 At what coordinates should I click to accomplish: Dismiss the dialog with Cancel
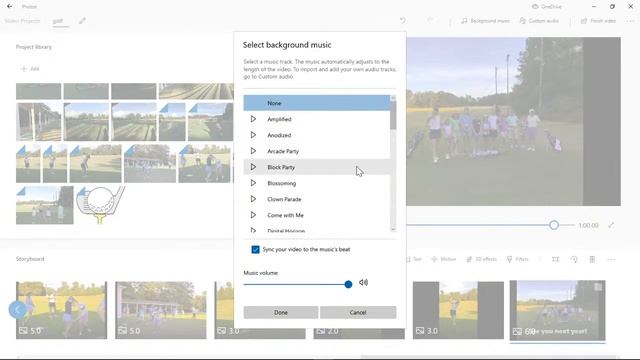pyautogui.click(x=358, y=312)
